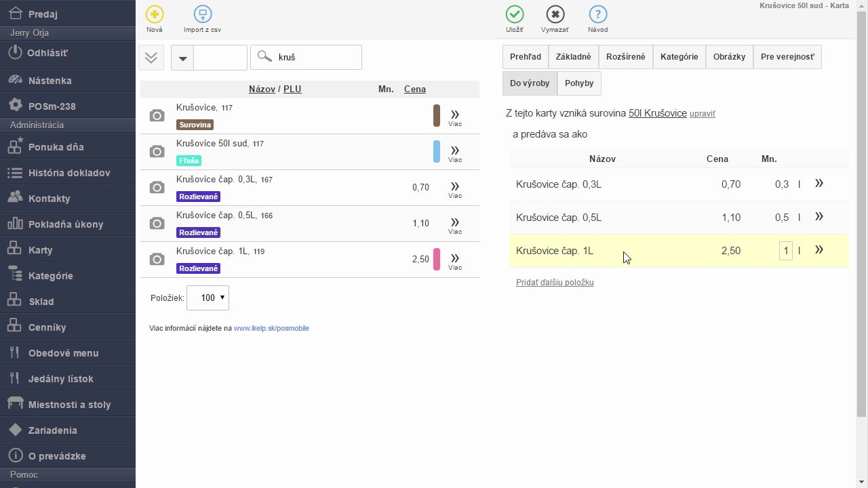
Task: Open the www.ikelp.sk/posmobile link
Action: click(x=271, y=328)
